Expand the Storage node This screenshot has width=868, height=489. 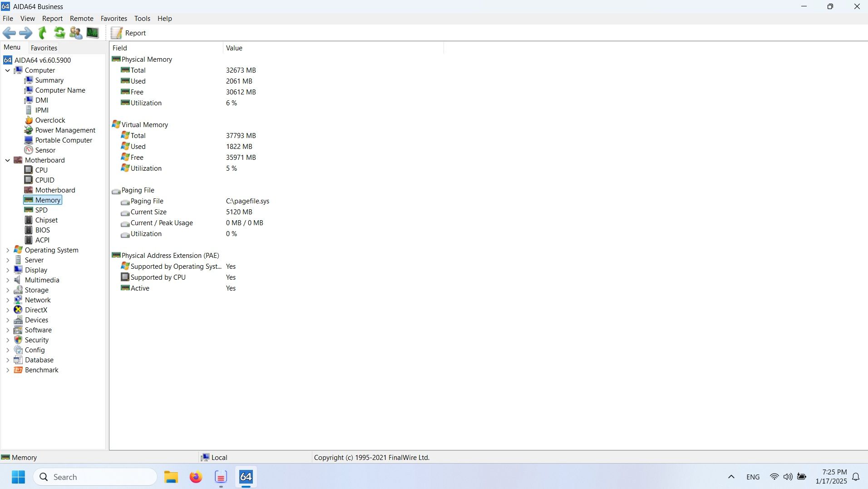(x=8, y=290)
